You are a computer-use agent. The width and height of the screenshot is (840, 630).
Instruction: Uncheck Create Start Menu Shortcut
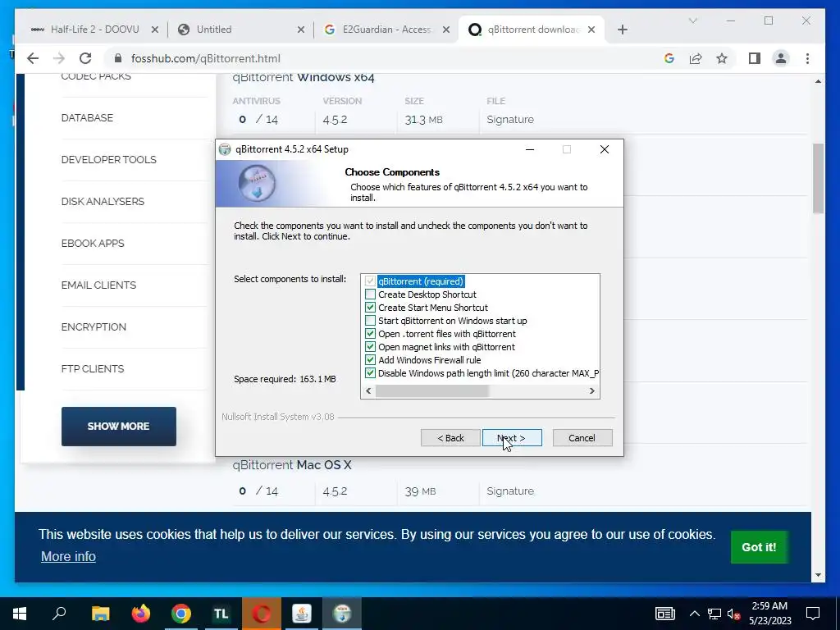pyautogui.click(x=370, y=308)
